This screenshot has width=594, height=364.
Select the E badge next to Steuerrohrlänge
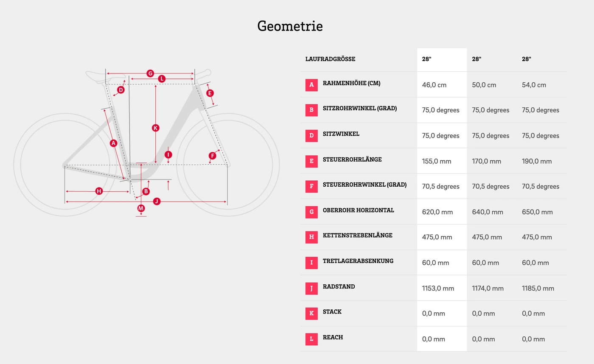pyautogui.click(x=311, y=161)
